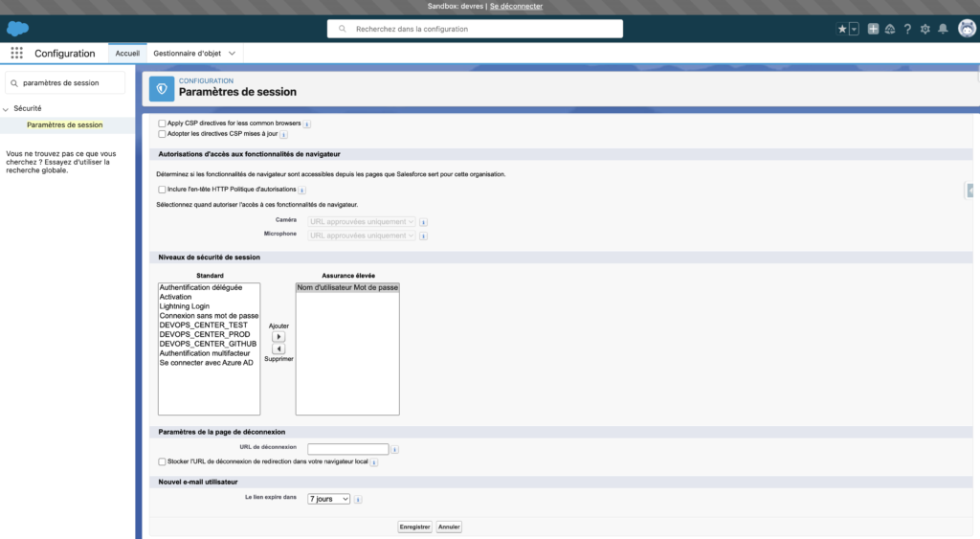980x539 pixels.
Task: Open the Setup gear icon
Action: [x=925, y=29]
